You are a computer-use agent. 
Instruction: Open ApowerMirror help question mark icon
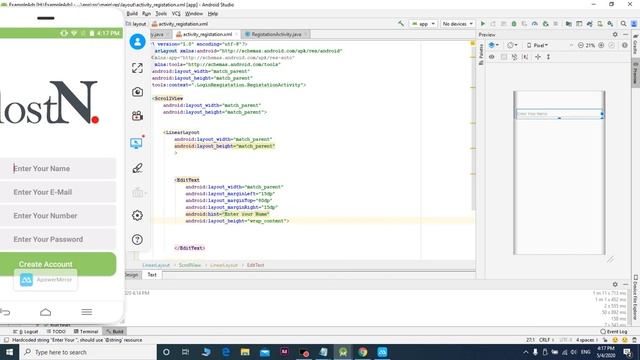pyautogui.click(x=138, y=240)
